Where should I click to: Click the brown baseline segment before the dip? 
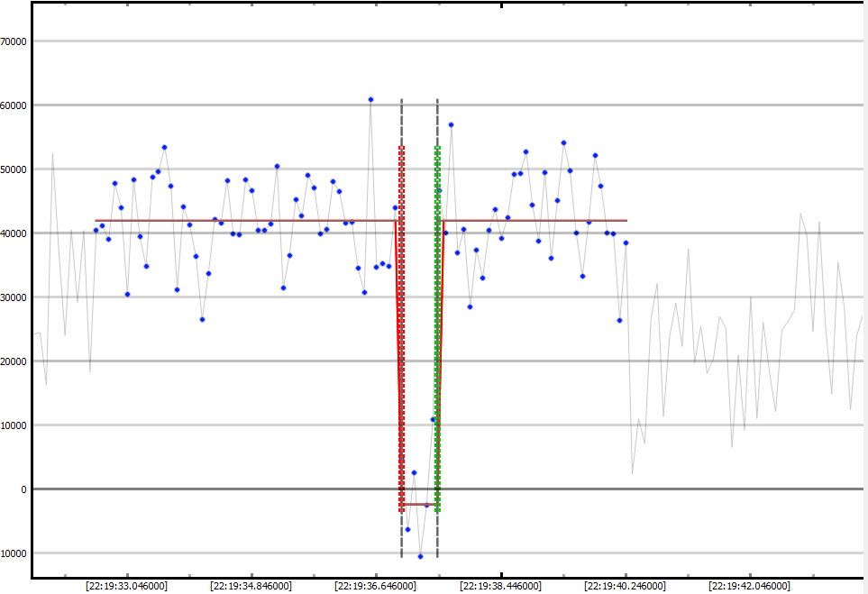coord(243,221)
